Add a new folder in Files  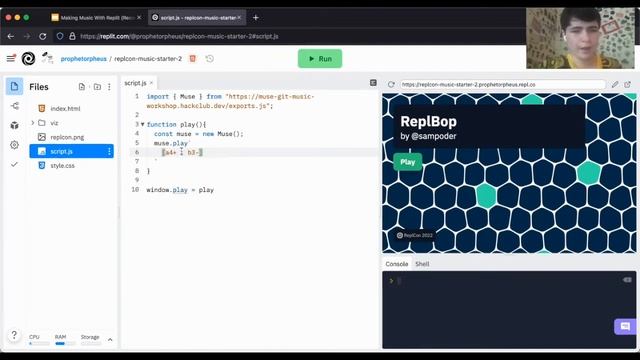point(97,87)
